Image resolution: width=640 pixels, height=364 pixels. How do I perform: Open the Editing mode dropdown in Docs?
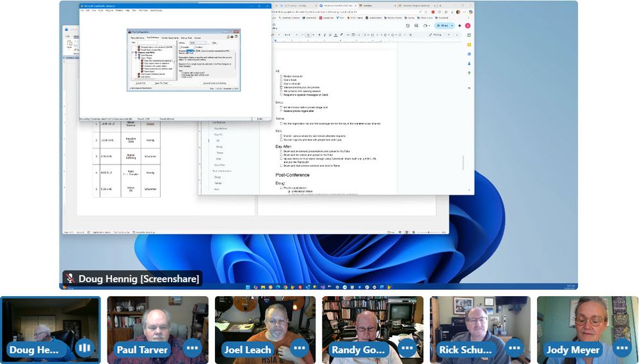440,35
